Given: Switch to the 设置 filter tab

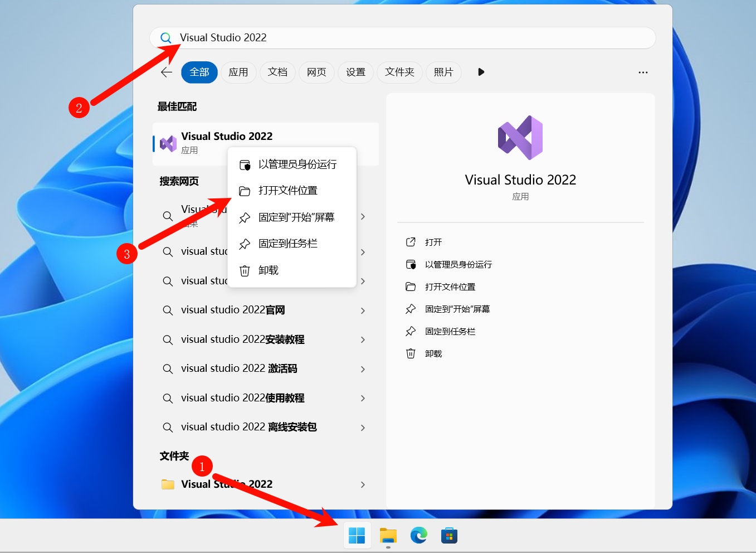Looking at the screenshot, I should (x=355, y=72).
